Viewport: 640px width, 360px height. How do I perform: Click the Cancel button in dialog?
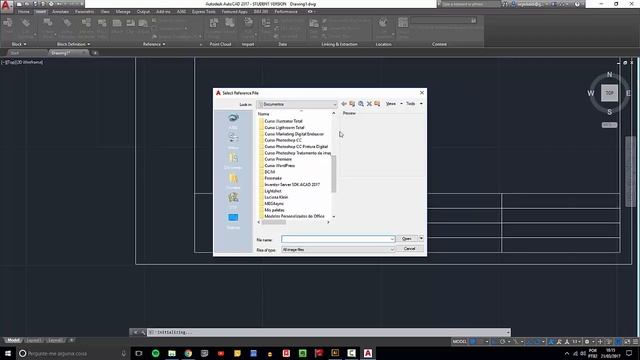click(409, 249)
